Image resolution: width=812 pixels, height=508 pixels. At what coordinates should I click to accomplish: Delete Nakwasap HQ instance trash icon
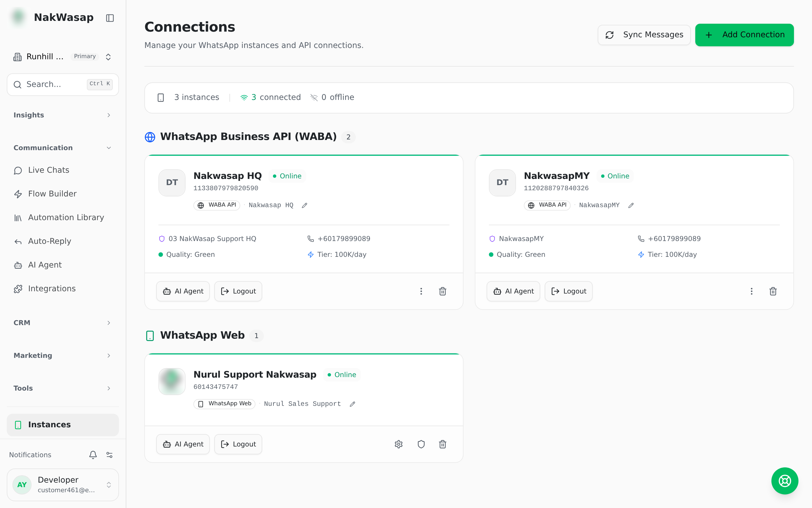tap(443, 291)
